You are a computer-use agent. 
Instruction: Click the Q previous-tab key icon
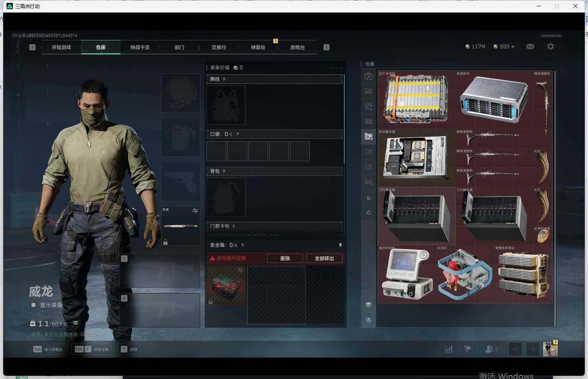click(x=32, y=47)
